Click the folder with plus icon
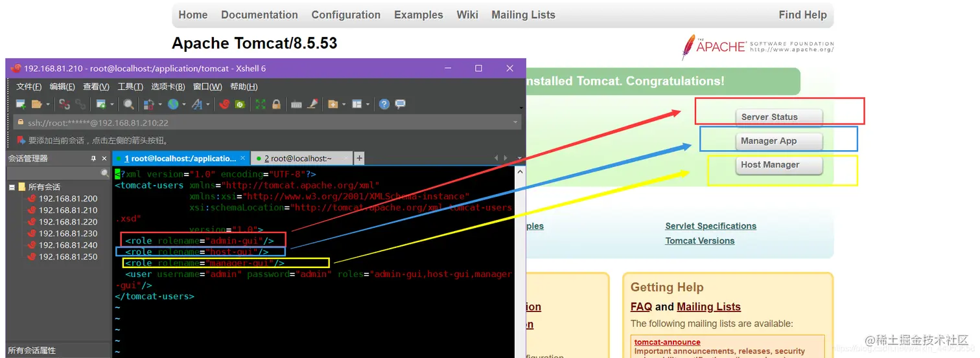 [x=333, y=104]
